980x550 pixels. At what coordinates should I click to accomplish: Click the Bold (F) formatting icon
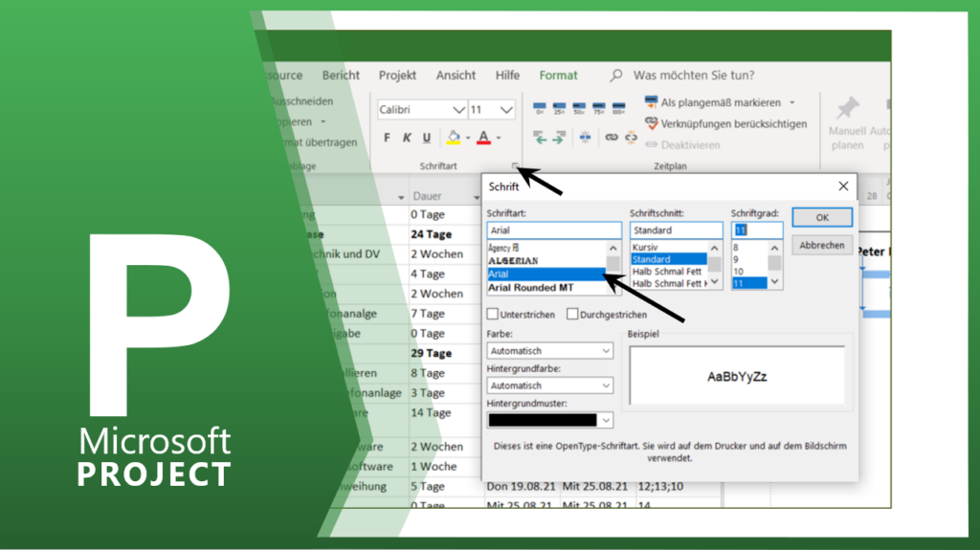[x=388, y=138]
